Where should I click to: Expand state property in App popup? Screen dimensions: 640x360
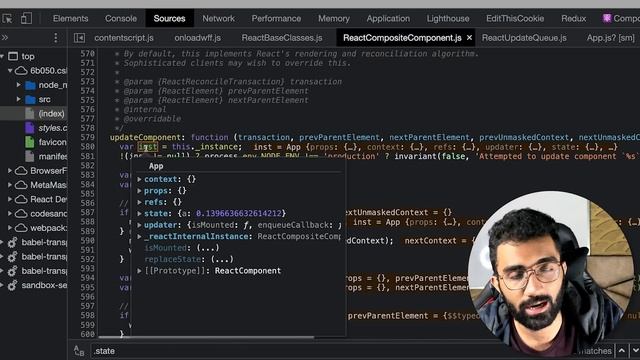[140, 213]
